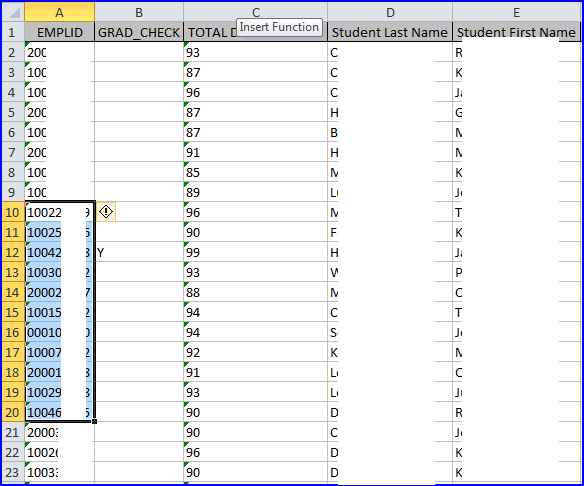Click the Student First Name header cell
The image size is (584, 486).
click(516, 32)
